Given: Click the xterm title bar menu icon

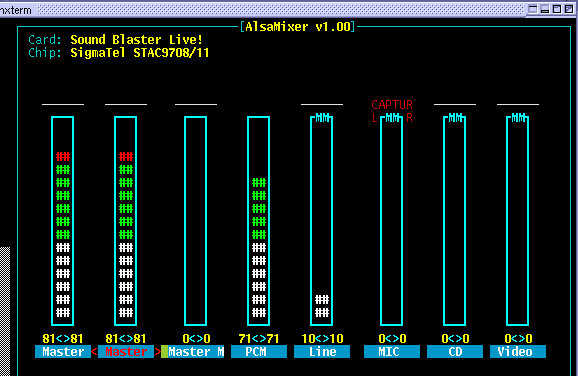Looking at the screenshot, I should [x=533, y=9].
